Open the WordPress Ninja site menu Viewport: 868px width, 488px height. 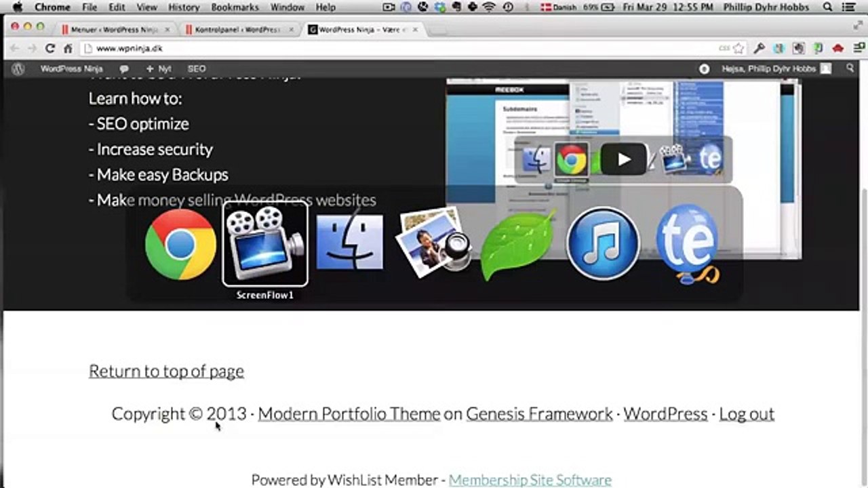71,69
